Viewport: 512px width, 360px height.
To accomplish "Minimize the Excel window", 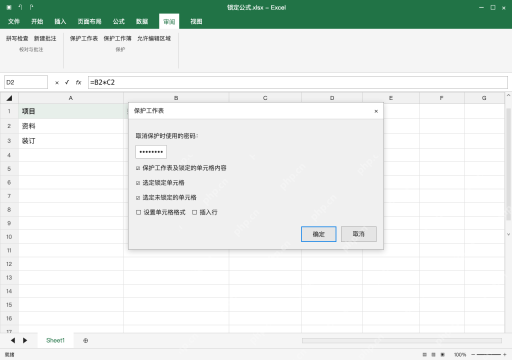I will [x=481, y=7].
